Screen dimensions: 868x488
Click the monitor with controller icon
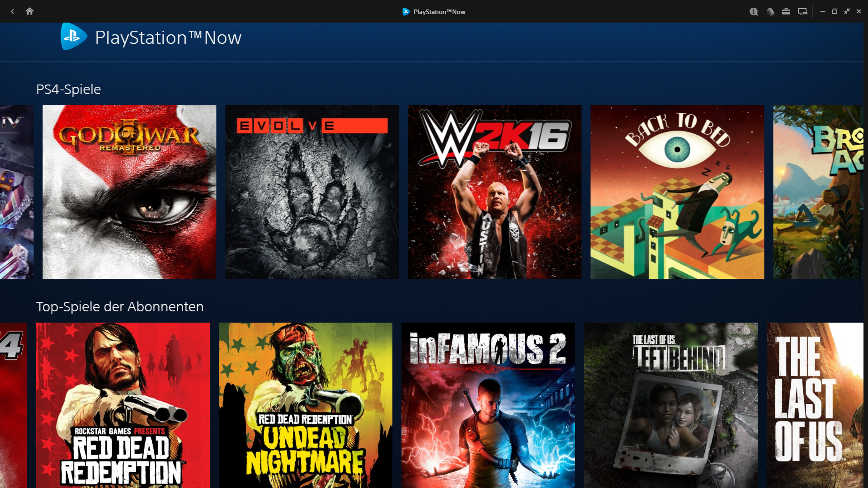(x=802, y=12)
